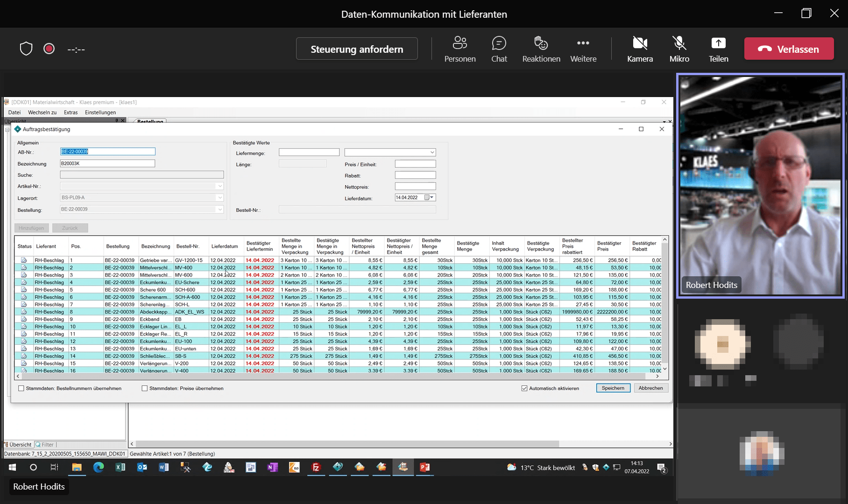Viewport: 848px width, 504px height.
Task: Open Word from taskbar
Action: coord(164,467)
